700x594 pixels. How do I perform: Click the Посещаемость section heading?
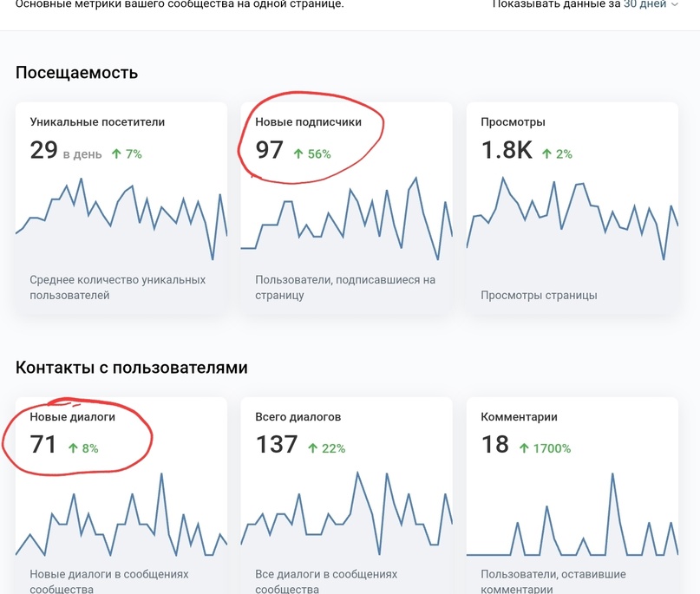[76, 73]
